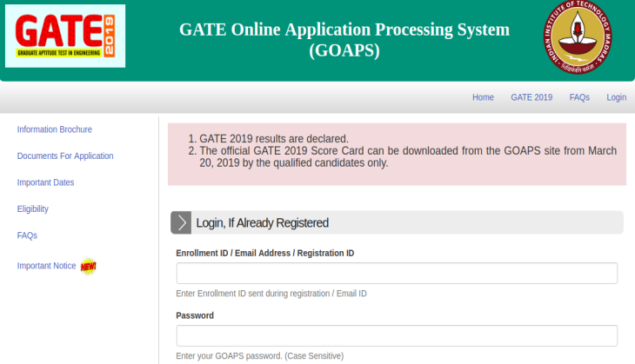
Task: Click the 'GATE 2019 results are declared' notice
Action: click(x=274, y=139)
